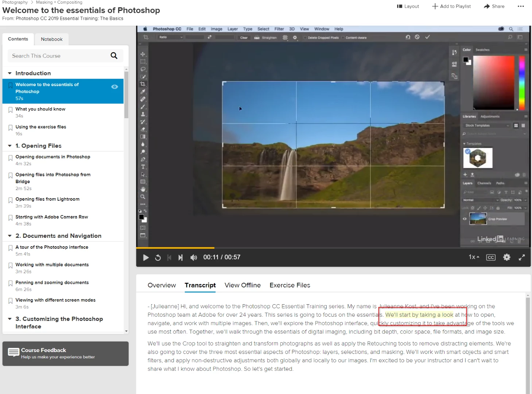Select the Type tool
The image size is (532, 394).
click(x=143, y=167)
